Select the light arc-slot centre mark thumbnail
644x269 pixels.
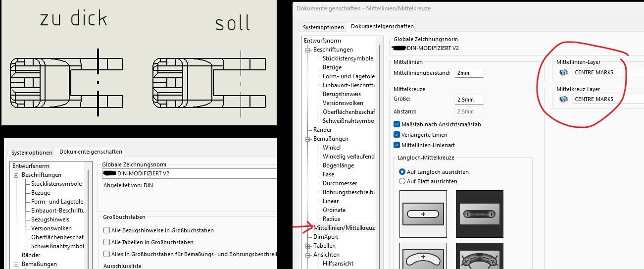tap(423, 256)
